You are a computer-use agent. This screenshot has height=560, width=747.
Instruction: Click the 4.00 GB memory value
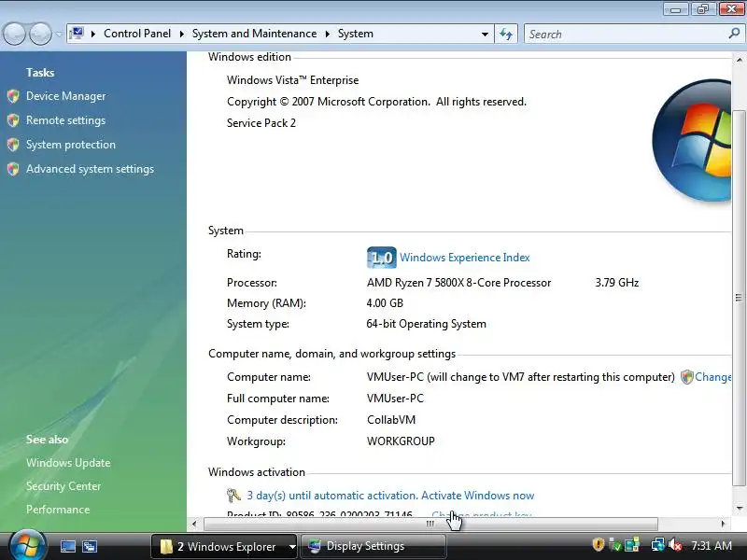pyautogui.click(x=385, y=303)
